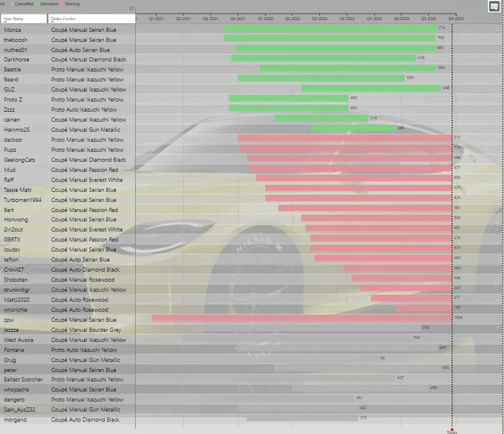Select the Proto Z user name
This screenshot has width=504, height=434.
coord(13,100)
